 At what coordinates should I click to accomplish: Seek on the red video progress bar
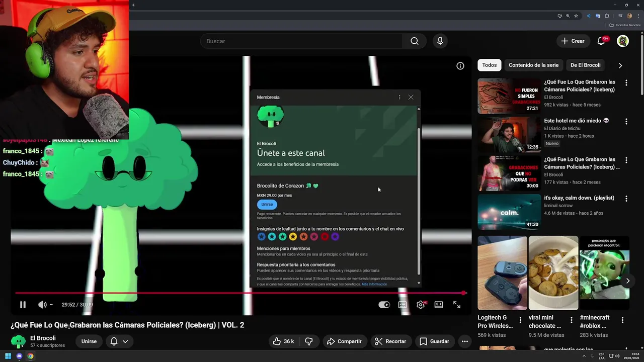[x=240, y=293]
